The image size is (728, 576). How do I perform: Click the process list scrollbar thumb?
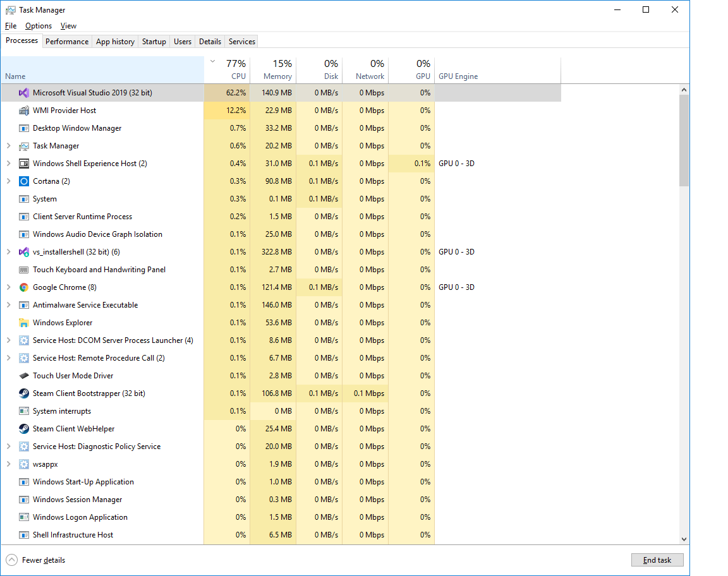click(x=683, y=140)
